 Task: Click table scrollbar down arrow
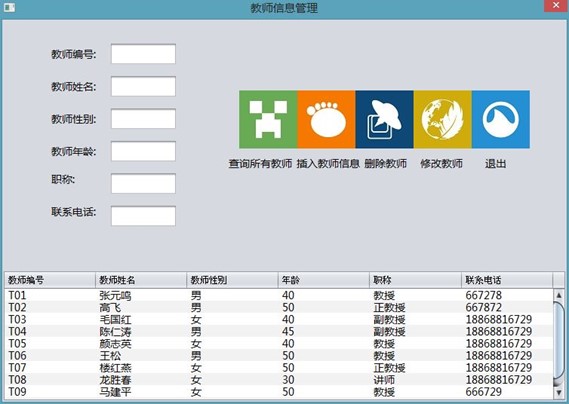point(559,392)
